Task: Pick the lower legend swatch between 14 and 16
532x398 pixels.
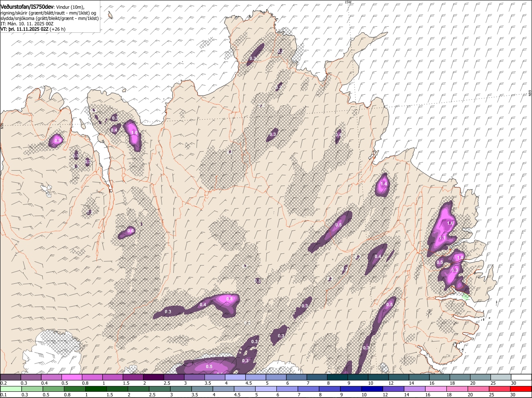Action: 414,389
